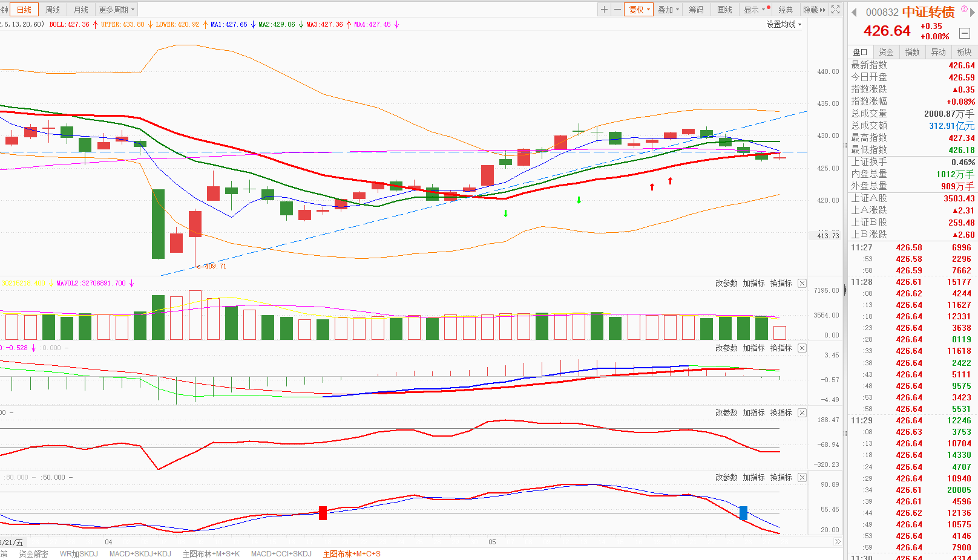Image resolution: width=978 pixels, height=560 pixels.
Task: Click 加指标 in the volume panel
Action: [753, 283]
